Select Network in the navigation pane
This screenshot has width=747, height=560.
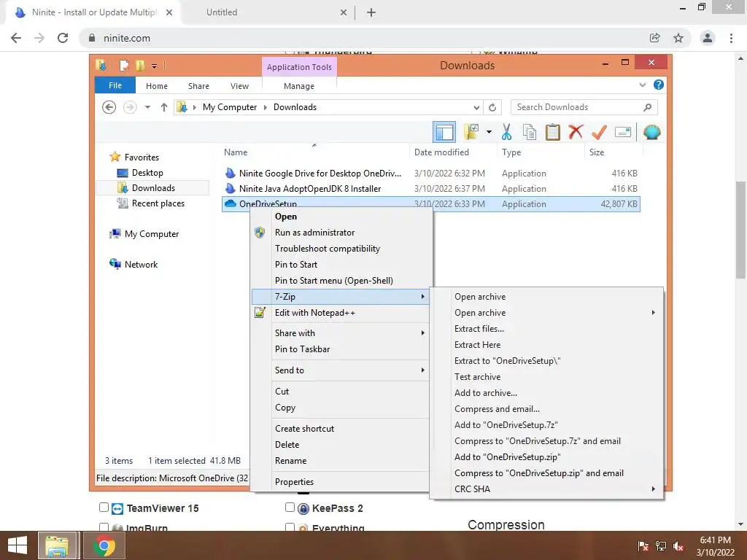coord(141,264)
